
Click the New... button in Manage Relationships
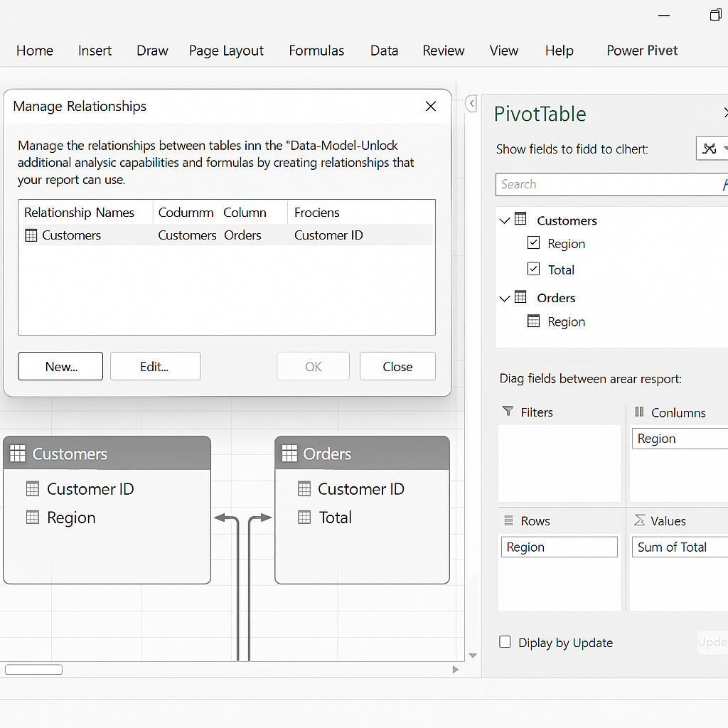[x=60, y=366]
